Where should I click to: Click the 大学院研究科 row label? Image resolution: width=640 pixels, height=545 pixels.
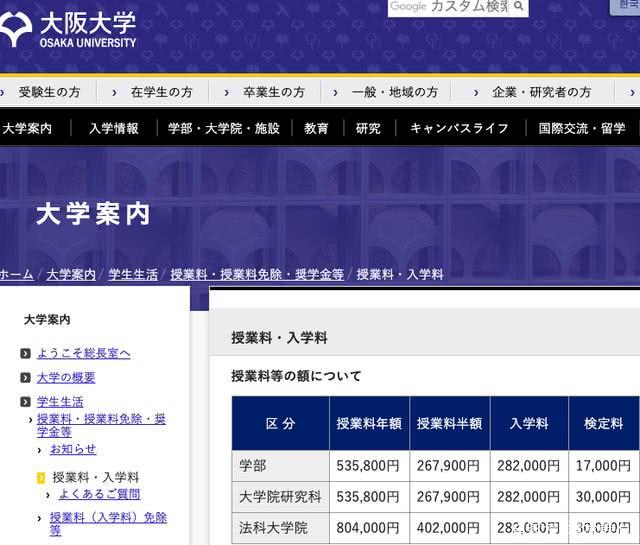point(280,497)
